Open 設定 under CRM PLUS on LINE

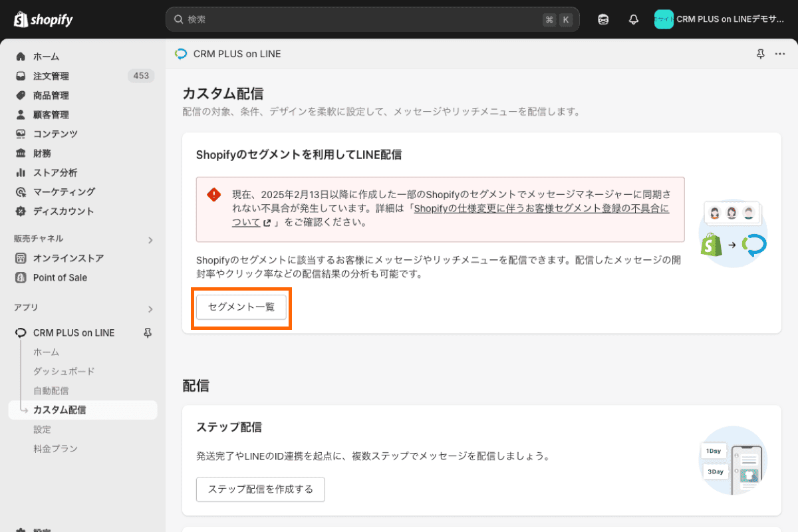[x=42, y=429]
